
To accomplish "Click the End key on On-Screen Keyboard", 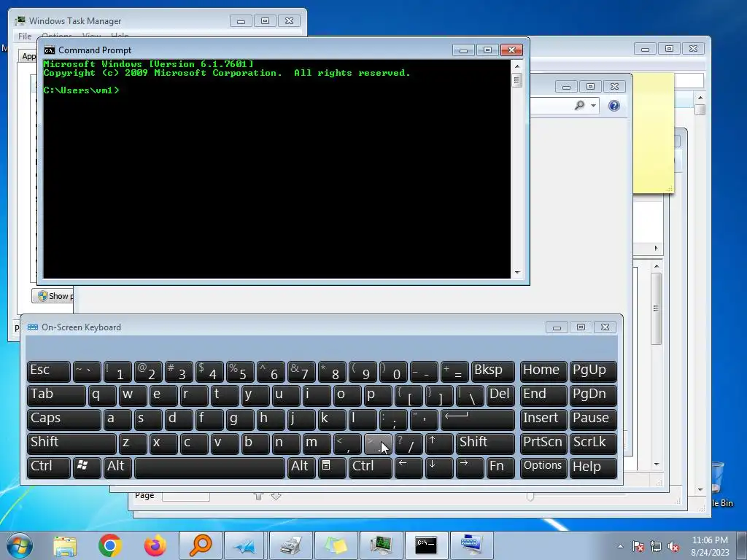I will [x=543, y=395].
